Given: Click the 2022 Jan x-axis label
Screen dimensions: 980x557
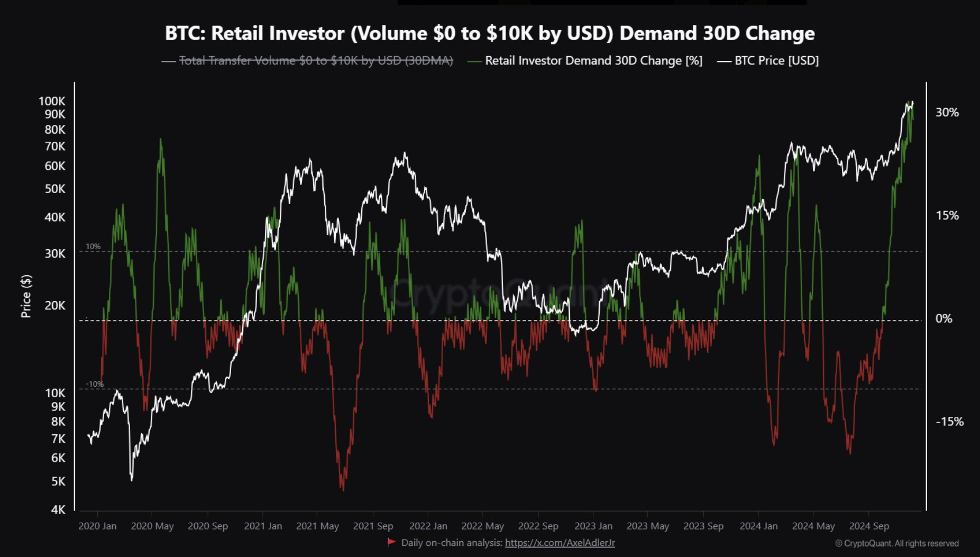Looking at the screenshot, I should click(428, 526).
